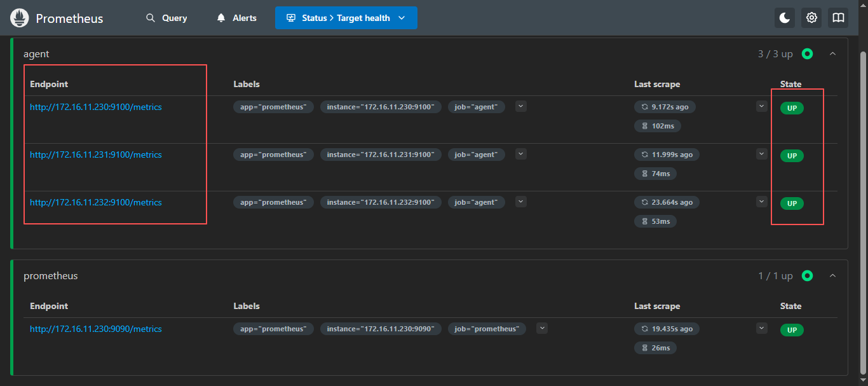Click instance="172.16.11.232:9100" label badge
The image size is (868, 386).
click(x=381, y=202)
